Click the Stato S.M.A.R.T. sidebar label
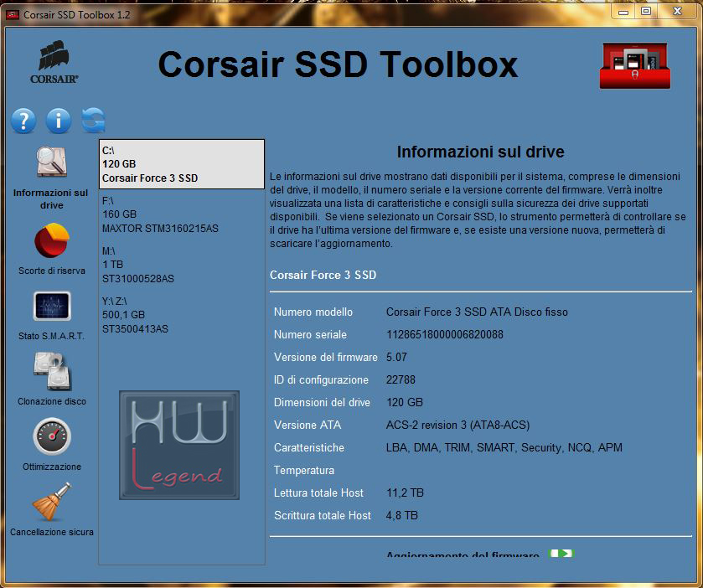This screenshot has height=588, width=703. (52, 336)
